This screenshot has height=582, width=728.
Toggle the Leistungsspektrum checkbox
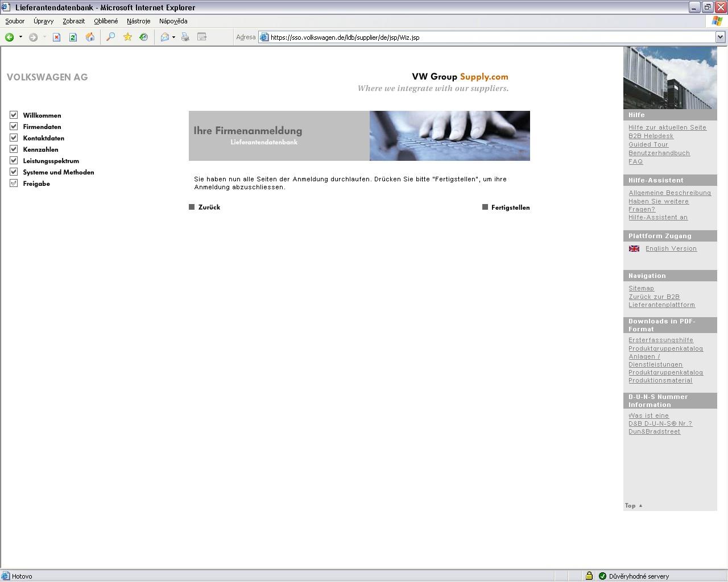pos(14,160)
